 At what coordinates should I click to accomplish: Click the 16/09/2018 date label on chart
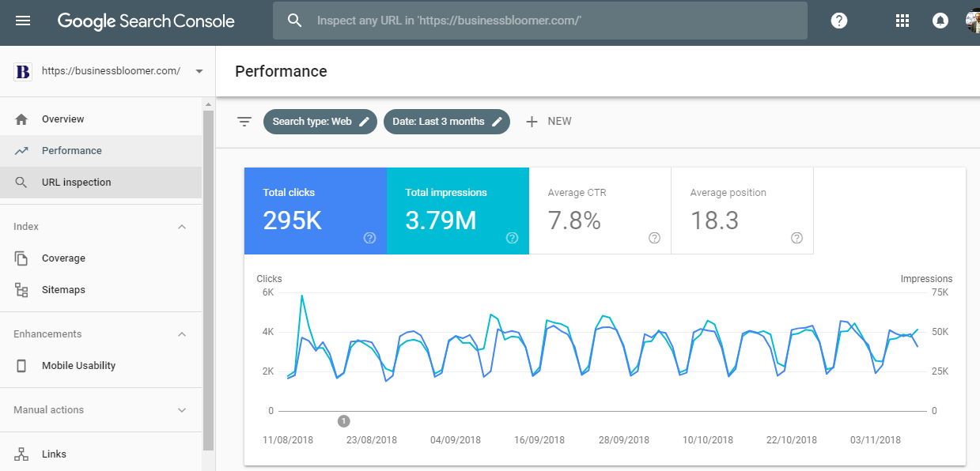539,440
